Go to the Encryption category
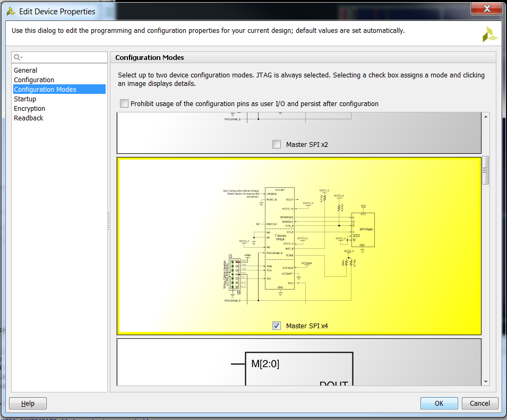The width and height of the screenshot is (507, 420). coord(29,109)
